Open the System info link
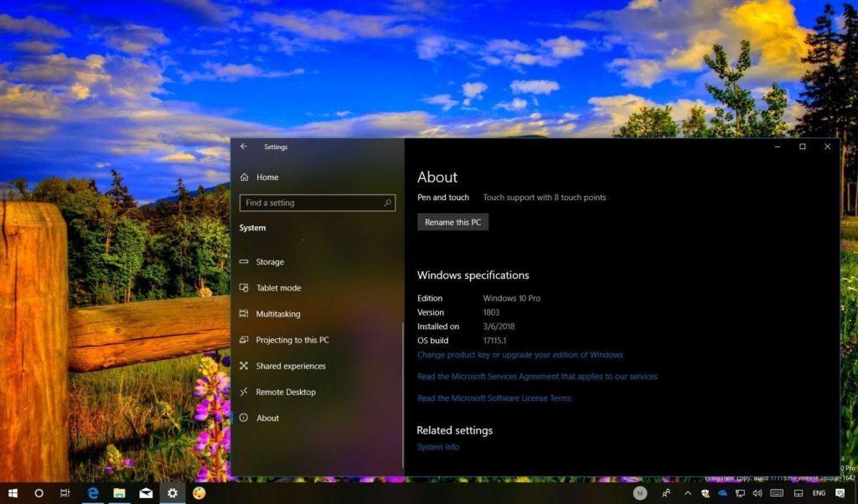The image size is (858, 504). tap(437, 446)
